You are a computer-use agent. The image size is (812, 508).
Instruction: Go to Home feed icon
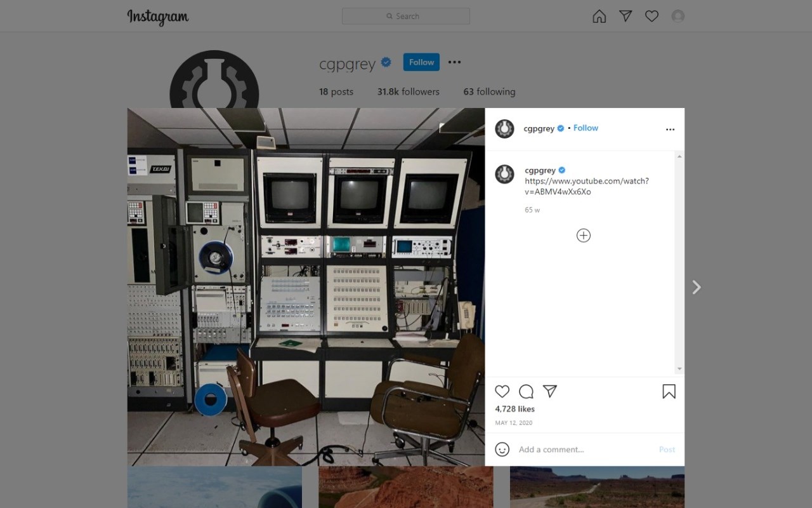599,17
